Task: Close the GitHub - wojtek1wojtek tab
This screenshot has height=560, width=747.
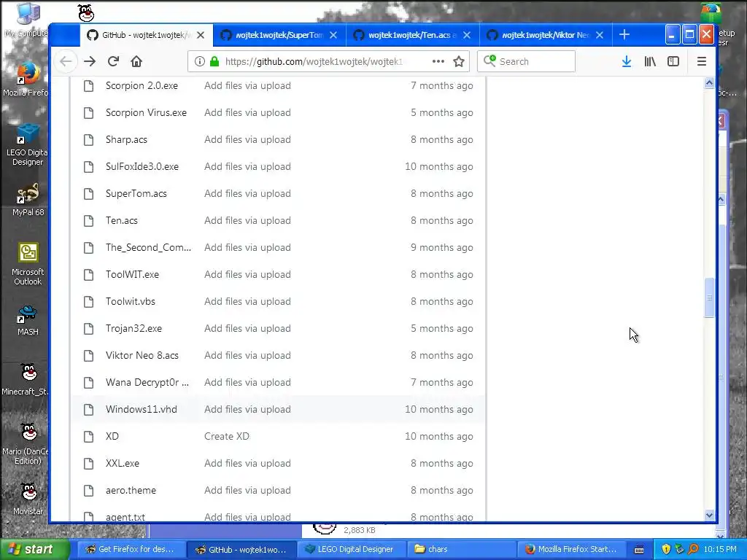Action: (x=201, y=35)
